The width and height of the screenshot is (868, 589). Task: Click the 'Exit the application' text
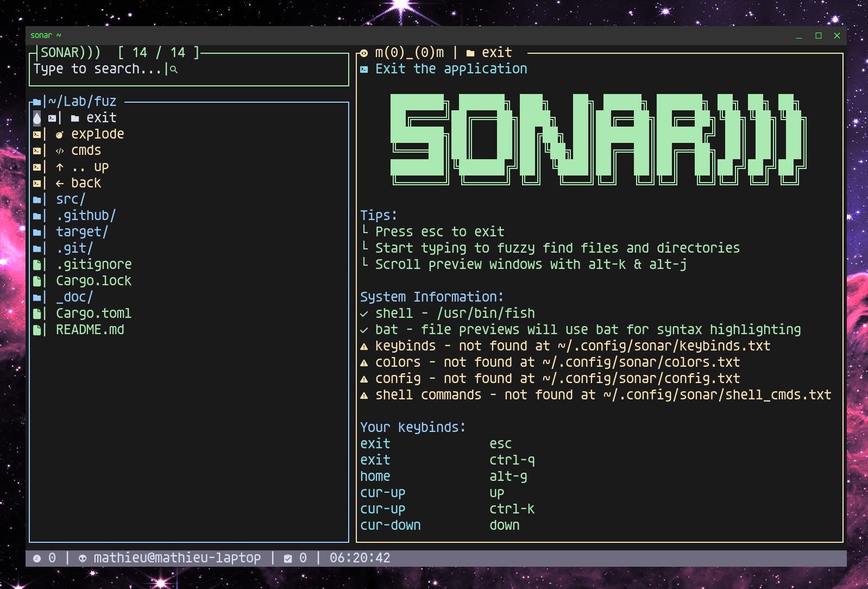tap(451, 69)
